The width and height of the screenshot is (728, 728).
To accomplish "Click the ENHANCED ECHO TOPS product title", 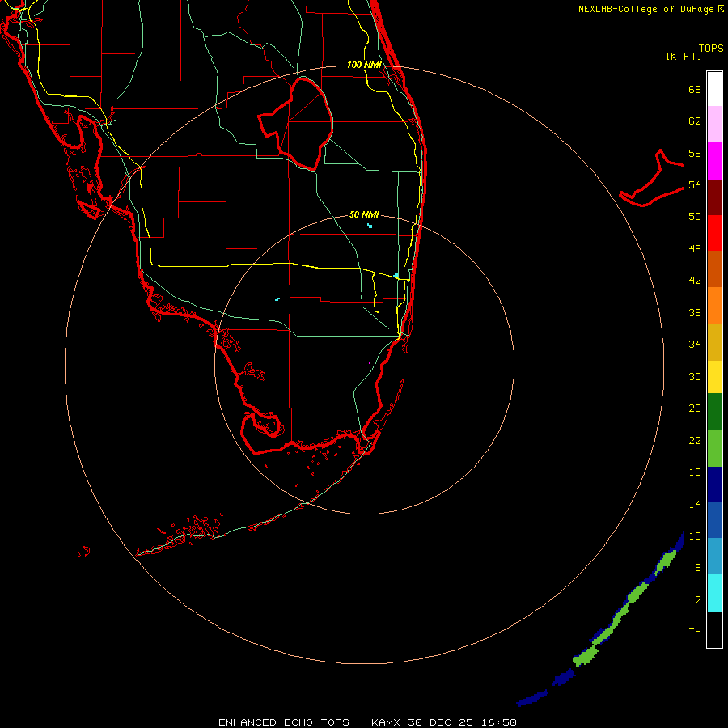I will coord(283,722).
